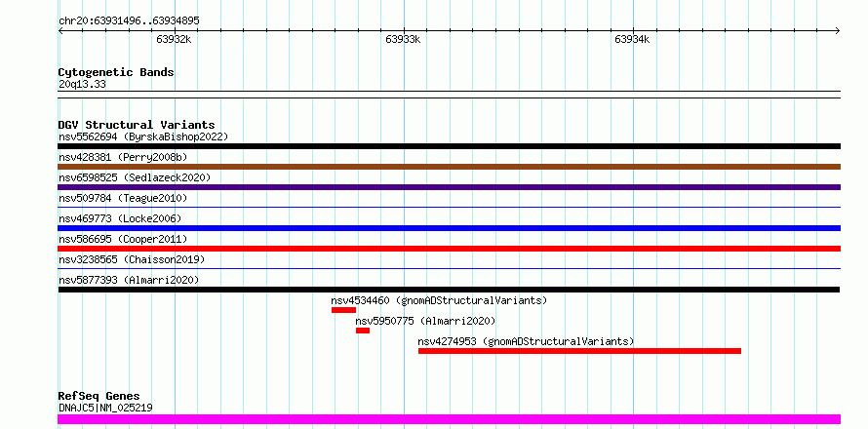Click the brown nsv428381 variant bar
The image size is (868, 429).
(449, 167)
